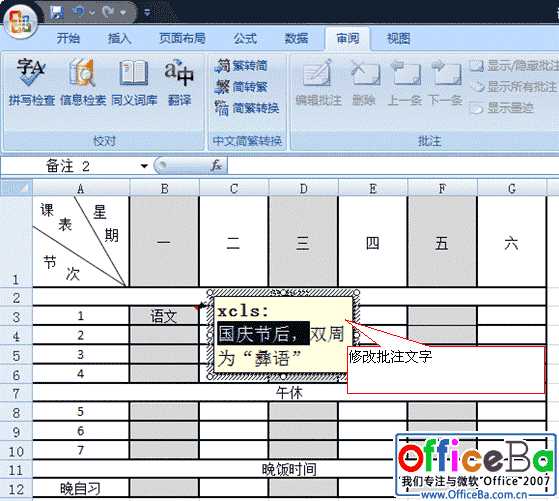Convert with 繁转简
559x501 pixels.
[x=241, y=66]
